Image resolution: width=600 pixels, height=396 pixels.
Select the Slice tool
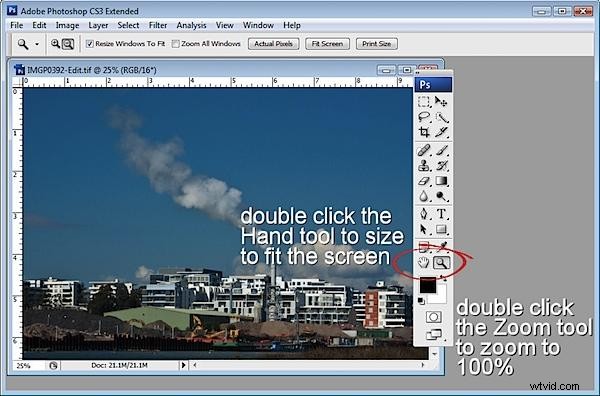click(x=441, y=132)
